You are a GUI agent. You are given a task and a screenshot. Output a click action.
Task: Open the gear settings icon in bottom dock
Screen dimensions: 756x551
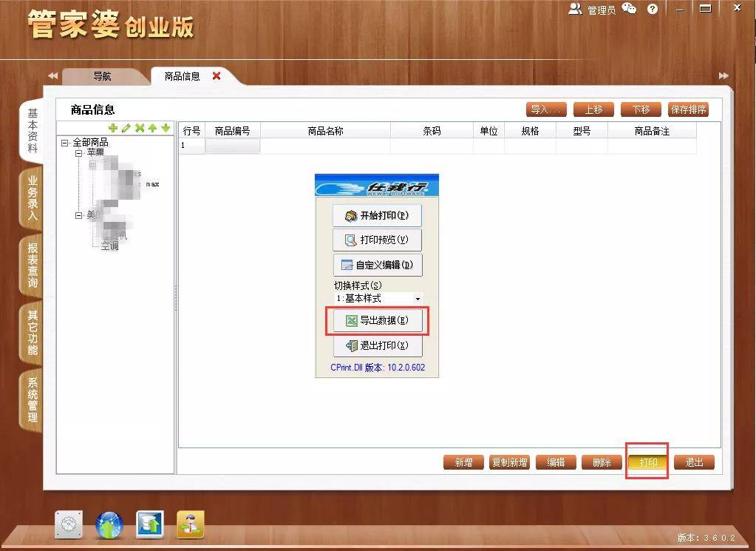(69, 524)
